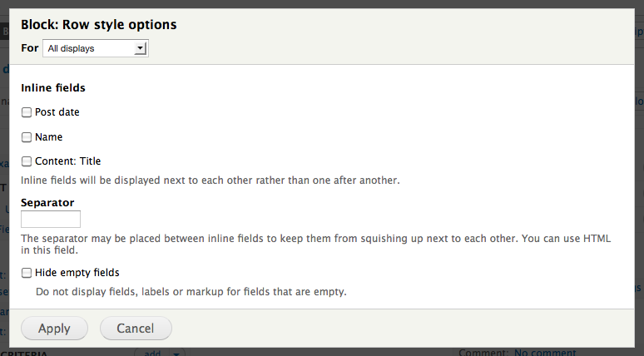Follow the No comment link
The image size is (644, 356).
(x=545, y=353)
